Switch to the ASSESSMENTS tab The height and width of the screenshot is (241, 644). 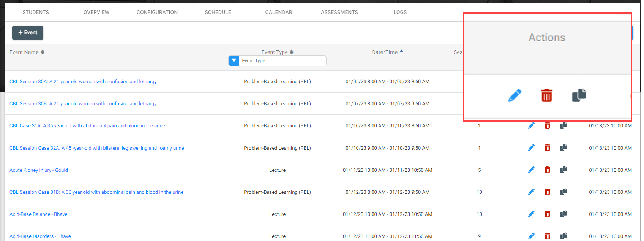pos(339,12)
